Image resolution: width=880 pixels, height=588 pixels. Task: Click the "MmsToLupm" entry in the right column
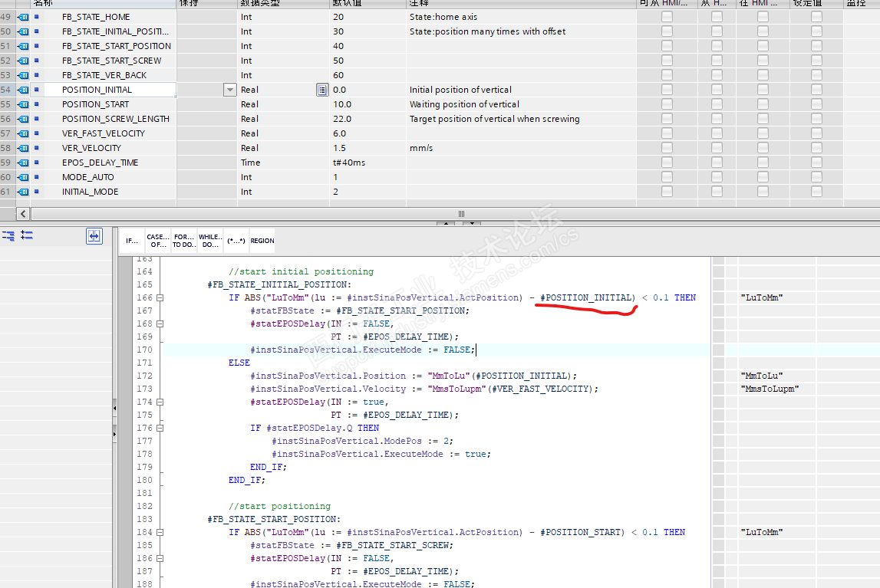(x=770, y=389)
